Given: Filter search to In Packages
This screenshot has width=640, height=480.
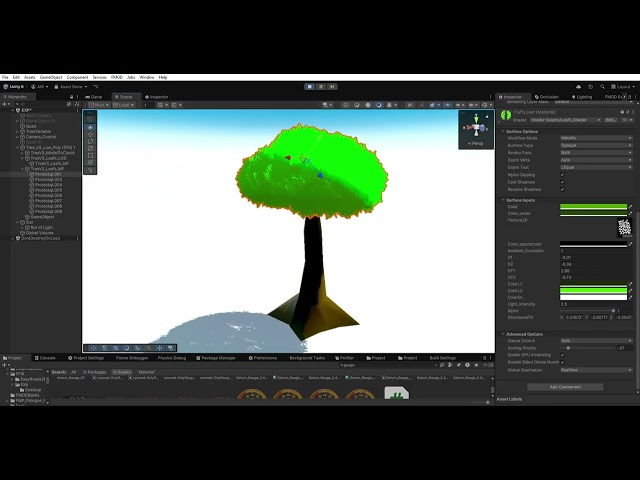Looking at the screenshot, I should (x=94, y=372).
